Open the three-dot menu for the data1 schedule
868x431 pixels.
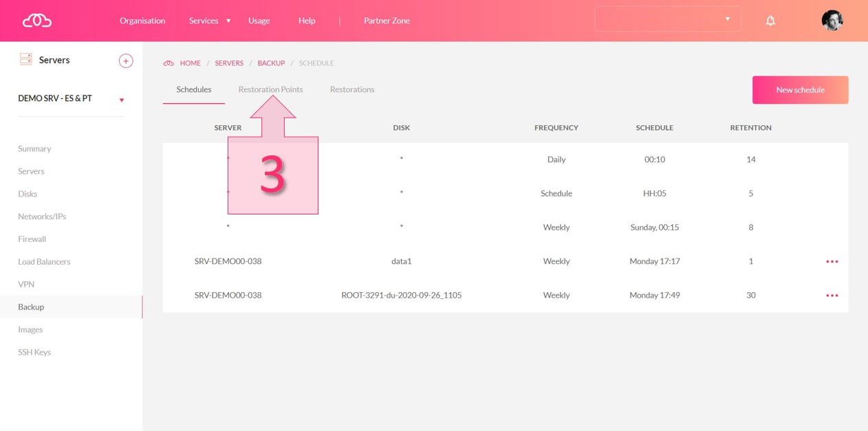click(832, 262)
